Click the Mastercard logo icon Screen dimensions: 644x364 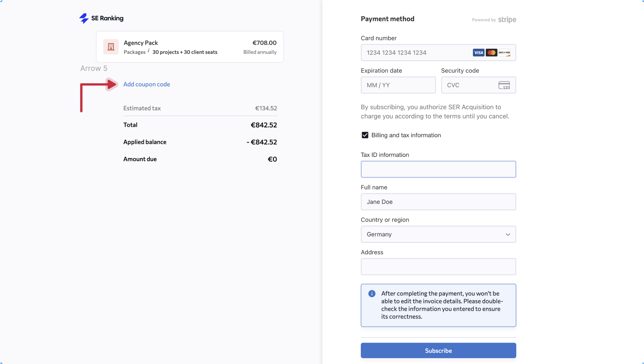click(x=491, y=53)
